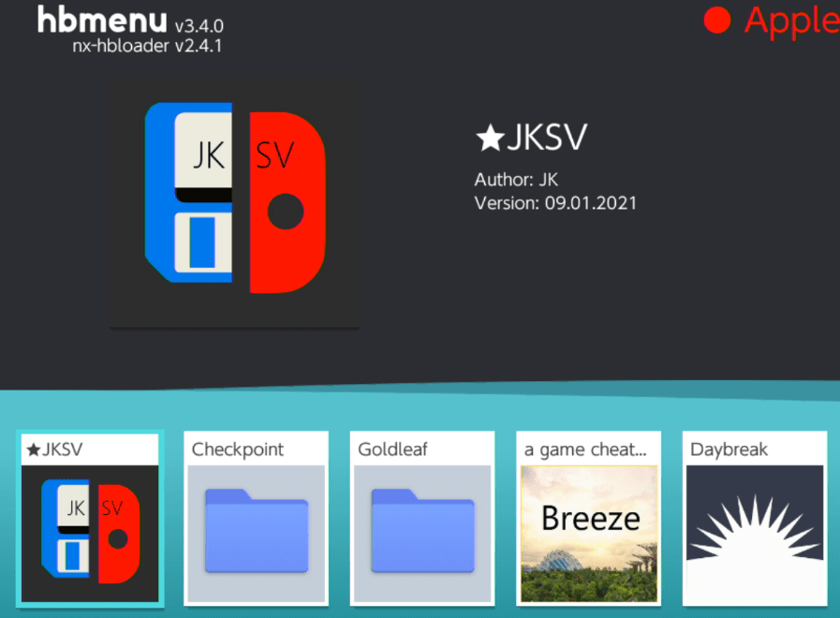The image size is (840, 618).
Task: Click the 'Version: 09.01.2021' text
Action: (555, 203)
